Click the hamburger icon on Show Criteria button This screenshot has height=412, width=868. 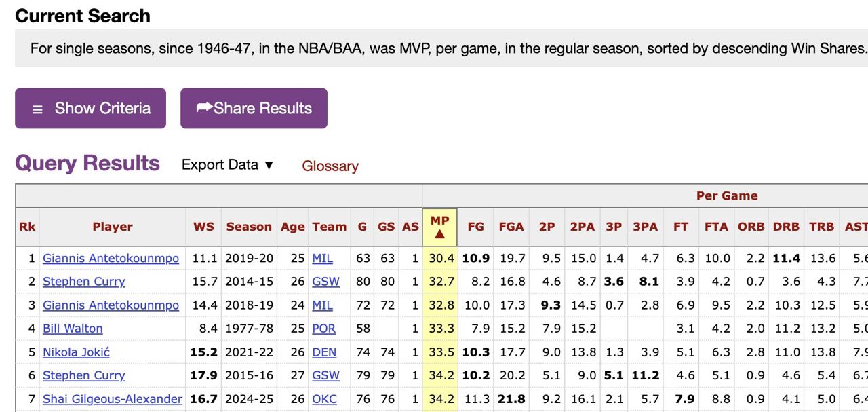[x=39, y=108]
